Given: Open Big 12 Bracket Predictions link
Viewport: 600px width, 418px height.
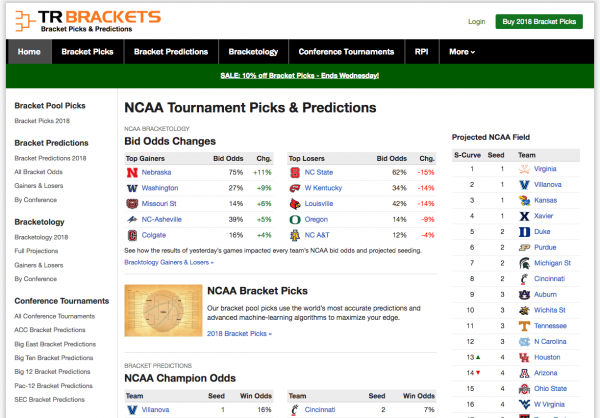Looking at the screenshot, I should click(52, 372).
